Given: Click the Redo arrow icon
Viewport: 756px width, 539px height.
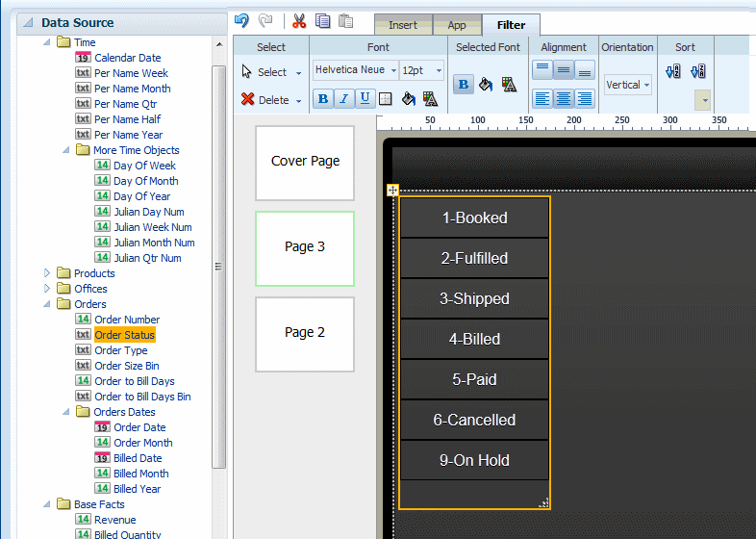Looking at the screenshot, I should point(265,21).
